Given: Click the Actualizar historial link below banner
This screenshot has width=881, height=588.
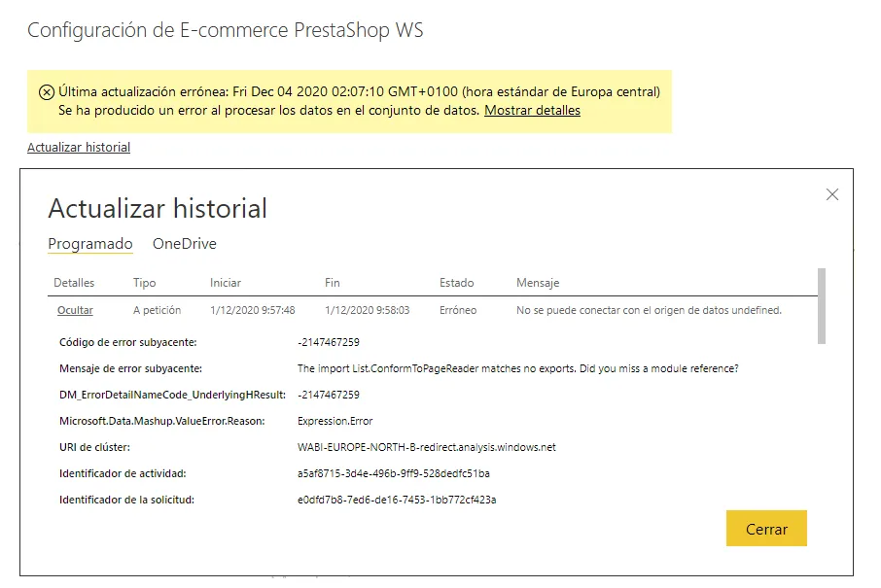Looking at the screenshot, I should [x=79, y=147].
